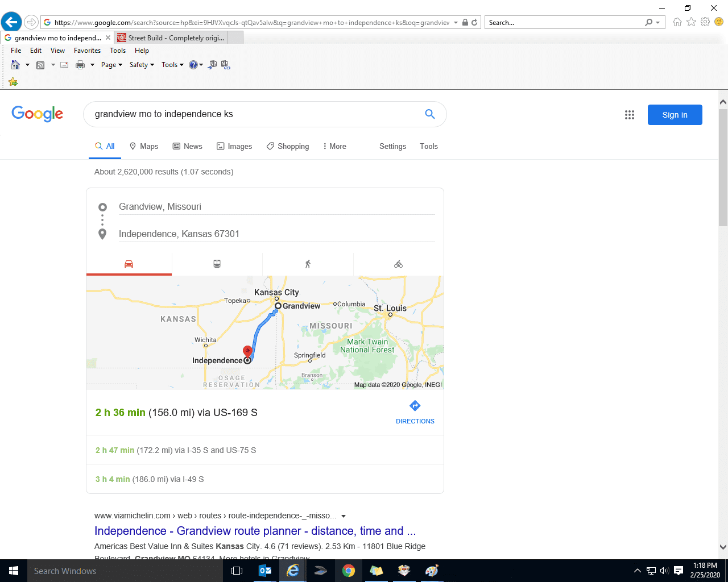Open the Paint app on the taskbar

pyautogui.click(x=432, y=571)
